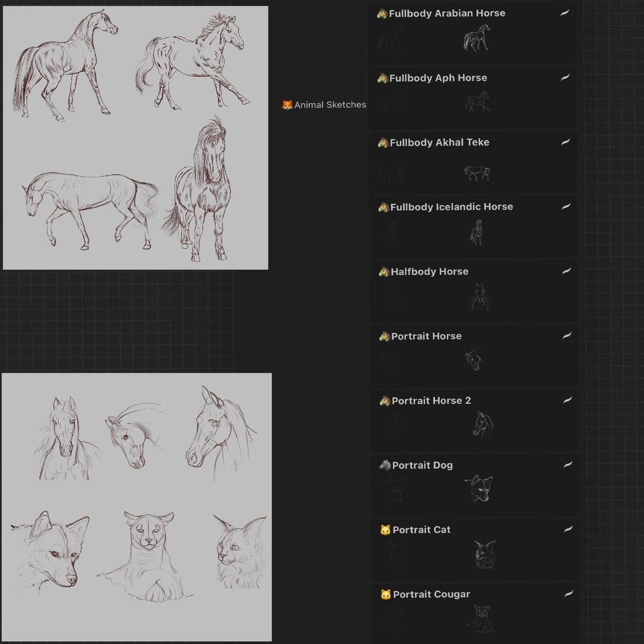Click wolf emoji beside Portrait Dog
This screenshot has height=644, width=644.
[385, 465]
